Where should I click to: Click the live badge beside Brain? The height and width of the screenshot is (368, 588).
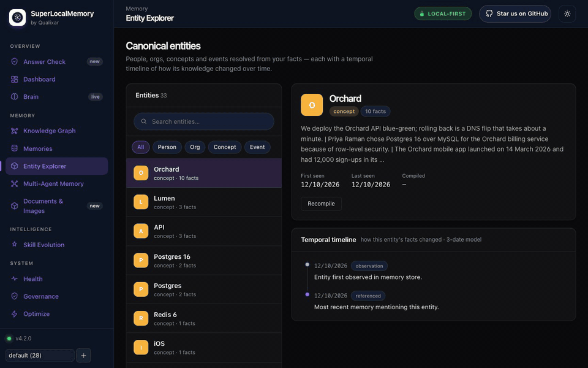[96, 96]
